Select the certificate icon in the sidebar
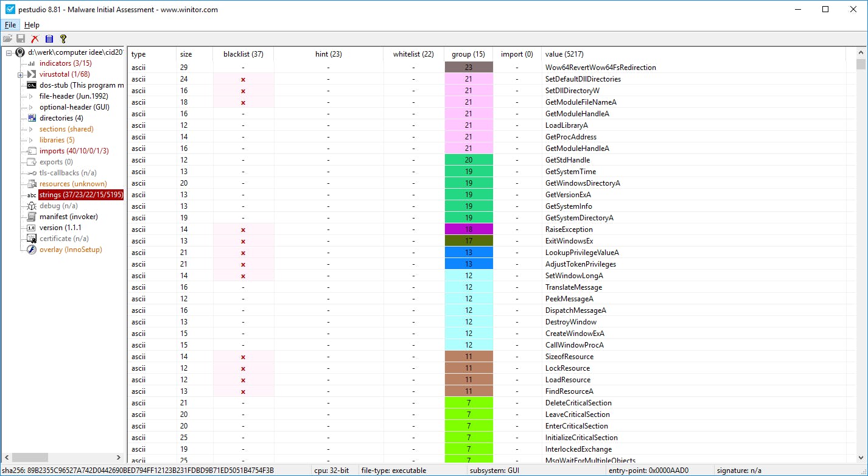868x476 pixels. coord(31,239)
